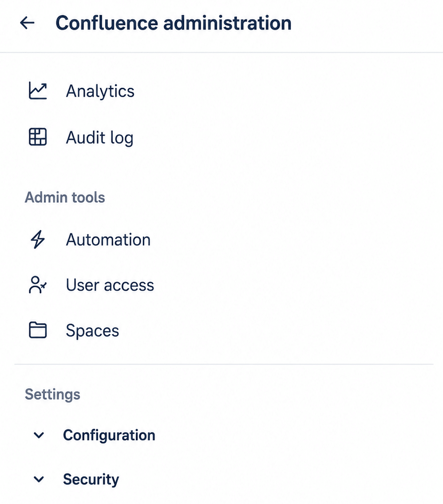Select the User access label
The height and width of the screenshot is (504, 443).
pyautogui.click(x=110, y=285)
